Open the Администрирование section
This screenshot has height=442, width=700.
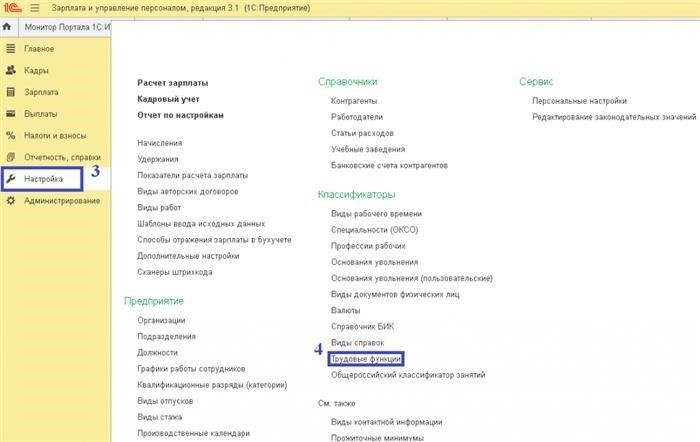[62, 200]
